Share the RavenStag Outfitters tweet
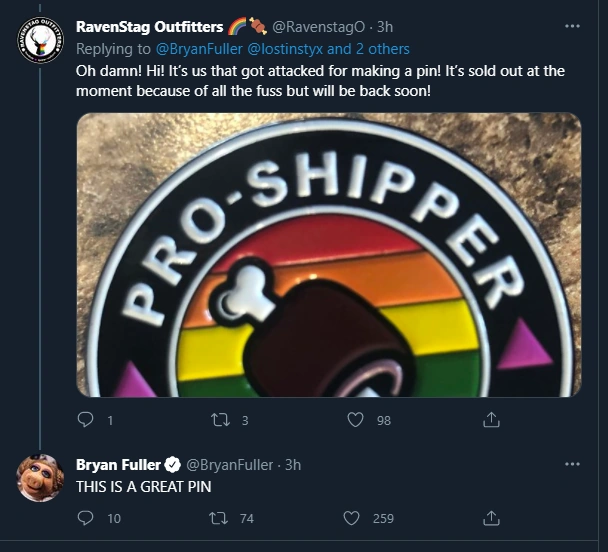This screenshot has width=608, height=552. coord(491,421)
